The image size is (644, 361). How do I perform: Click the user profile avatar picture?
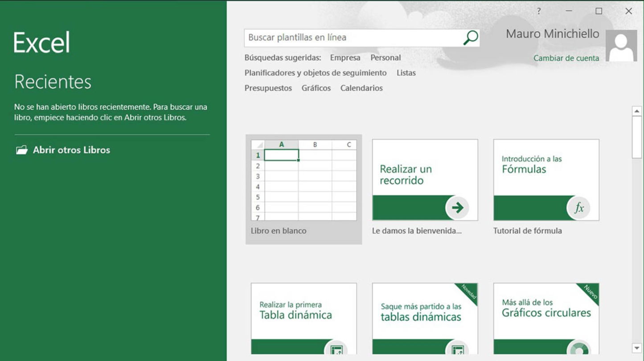pos(621,45)
